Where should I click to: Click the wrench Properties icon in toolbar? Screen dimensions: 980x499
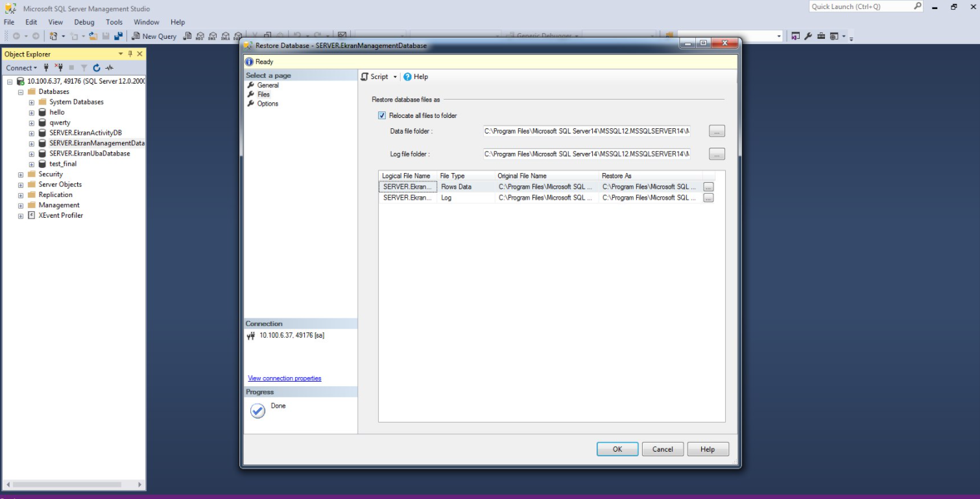(x=808, y=36)
